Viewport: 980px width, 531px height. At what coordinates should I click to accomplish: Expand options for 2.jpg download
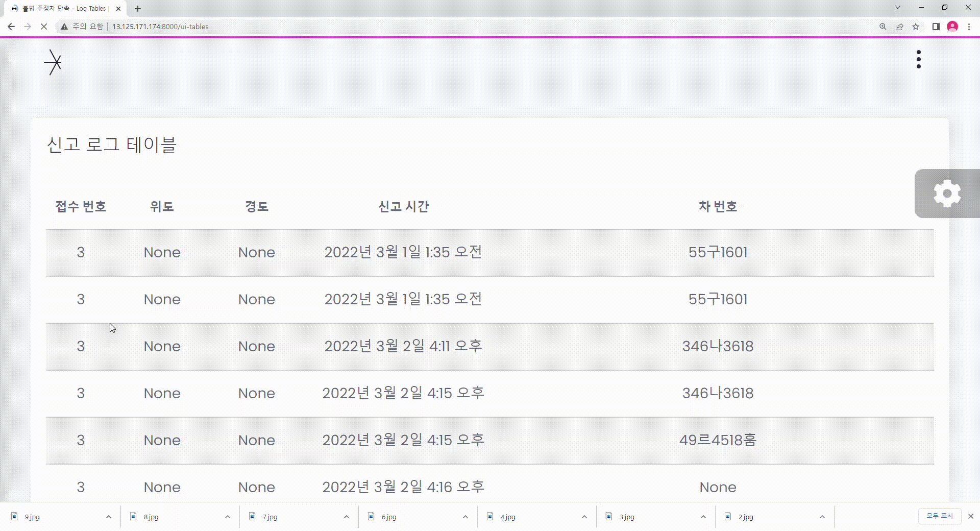[822, 517]
